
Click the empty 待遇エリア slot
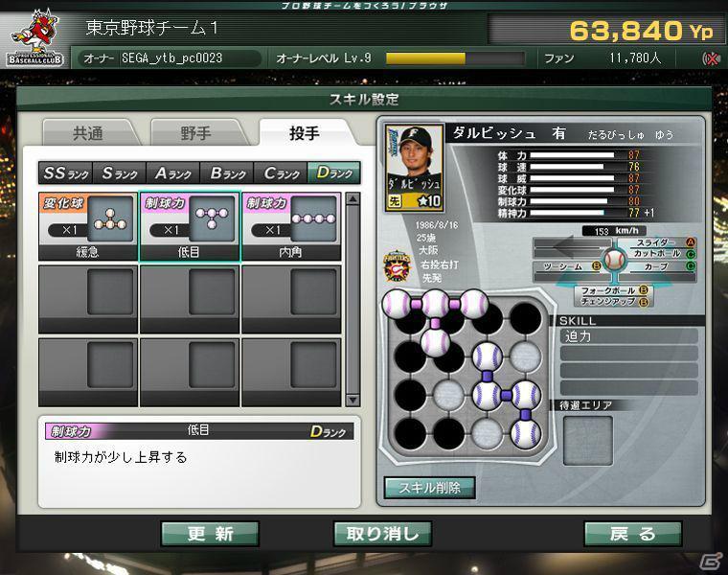[x=587, y=440]
